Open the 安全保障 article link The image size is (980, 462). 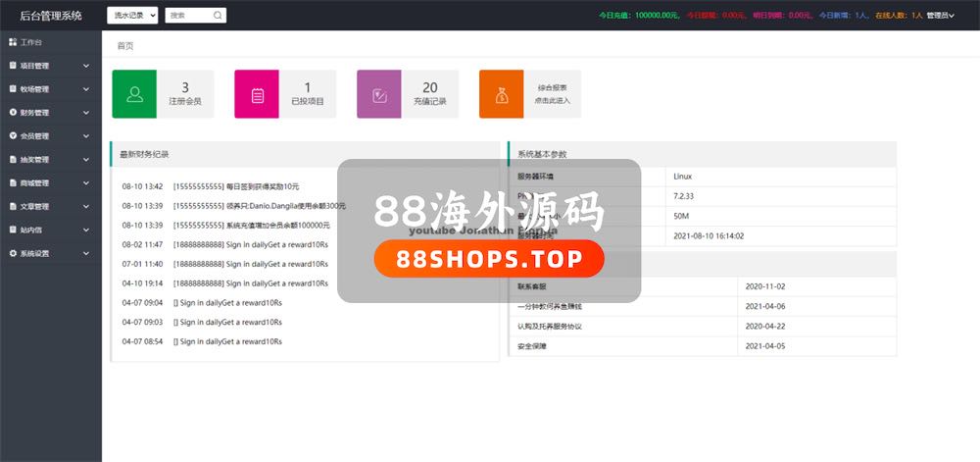coord(534,346)
